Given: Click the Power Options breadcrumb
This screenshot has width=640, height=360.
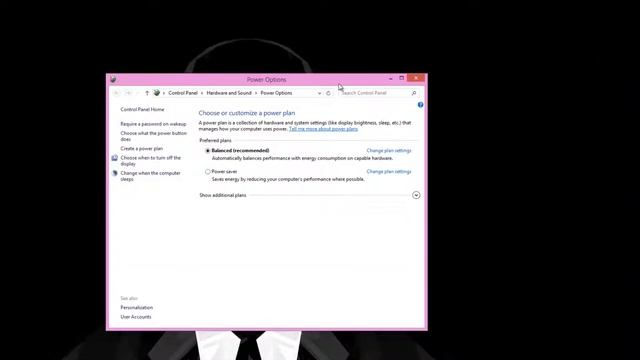Looking at the screenshot, I should 276,93.
